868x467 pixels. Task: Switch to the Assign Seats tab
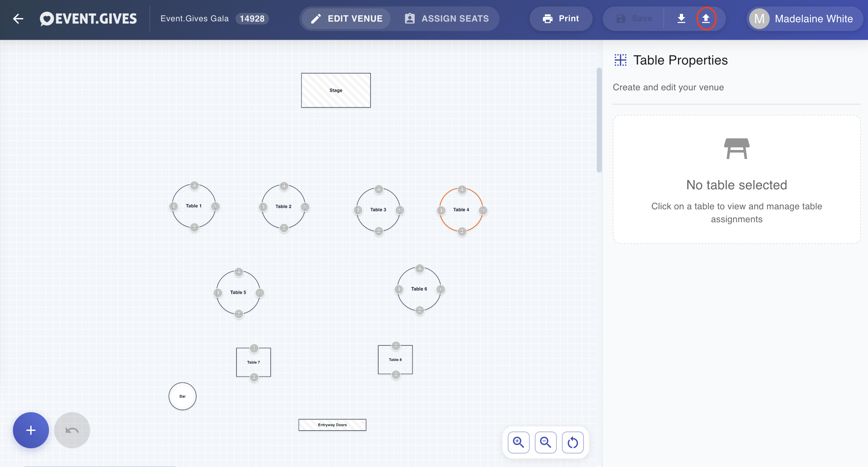tap(447, 19)
